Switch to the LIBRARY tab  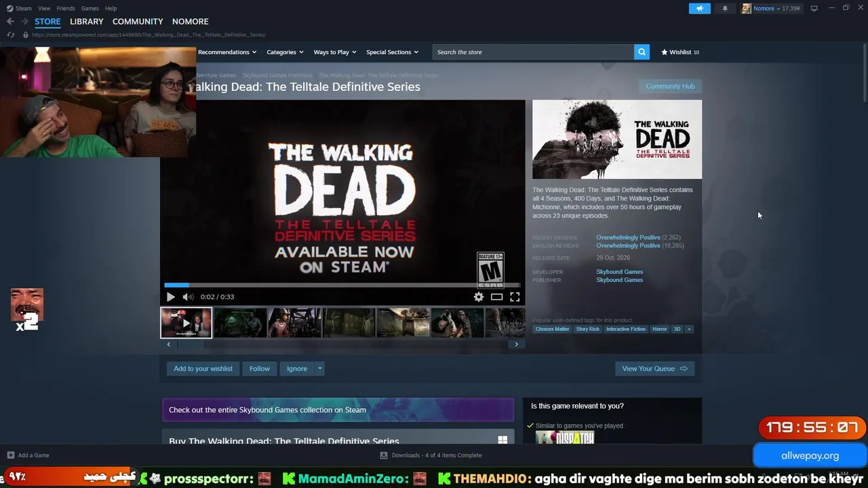coord(87,22)
